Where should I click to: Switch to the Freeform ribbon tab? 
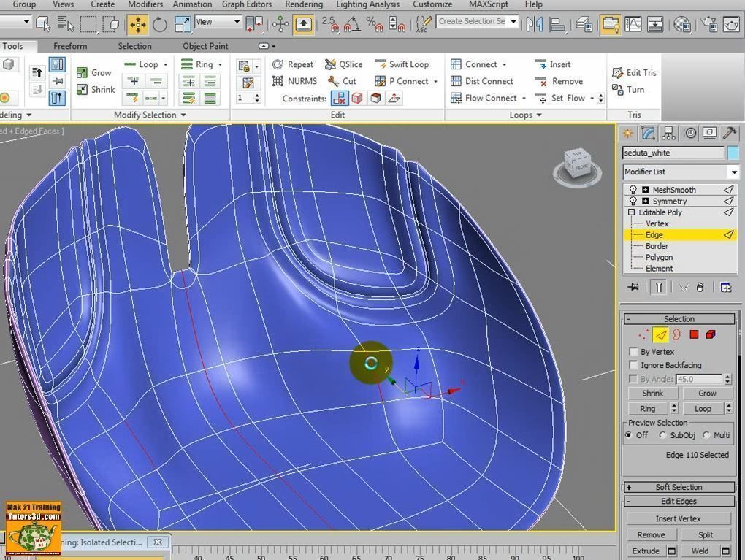[x=70, y=46]
